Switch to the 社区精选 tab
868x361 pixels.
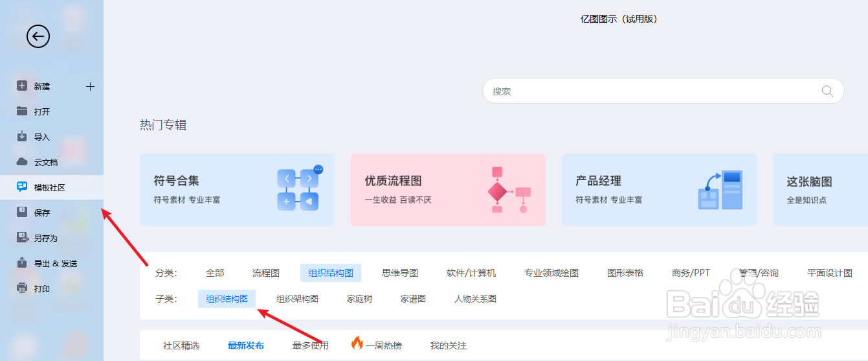(x=181, y=345)
